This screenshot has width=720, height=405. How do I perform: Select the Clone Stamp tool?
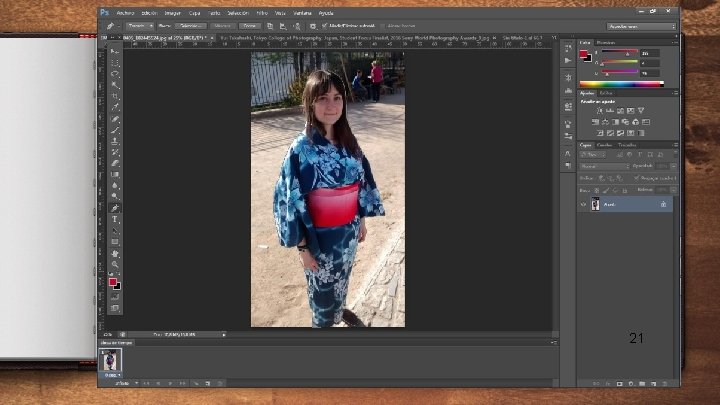115,141
